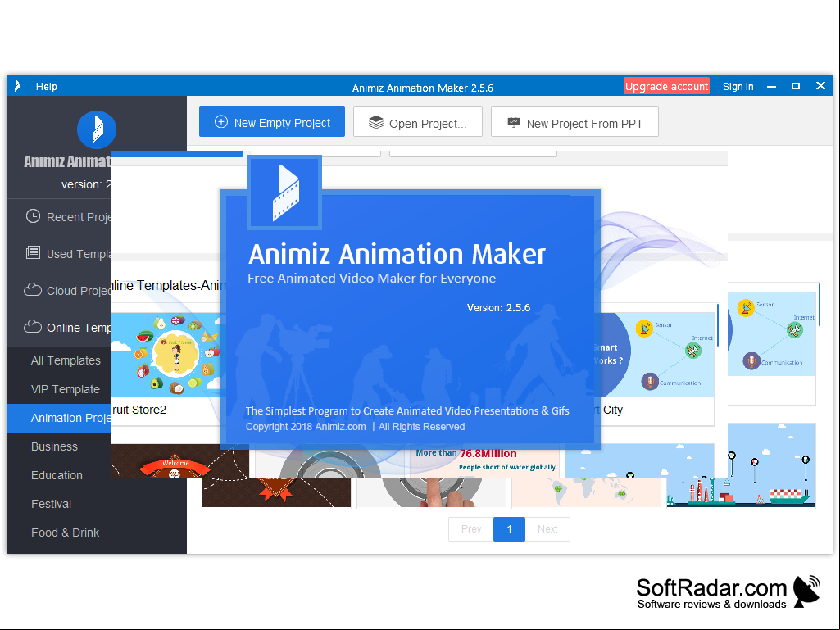The height and width of the screenshot is (630, 840).
Task: Close the Animiz window
Action: point(820,86)
